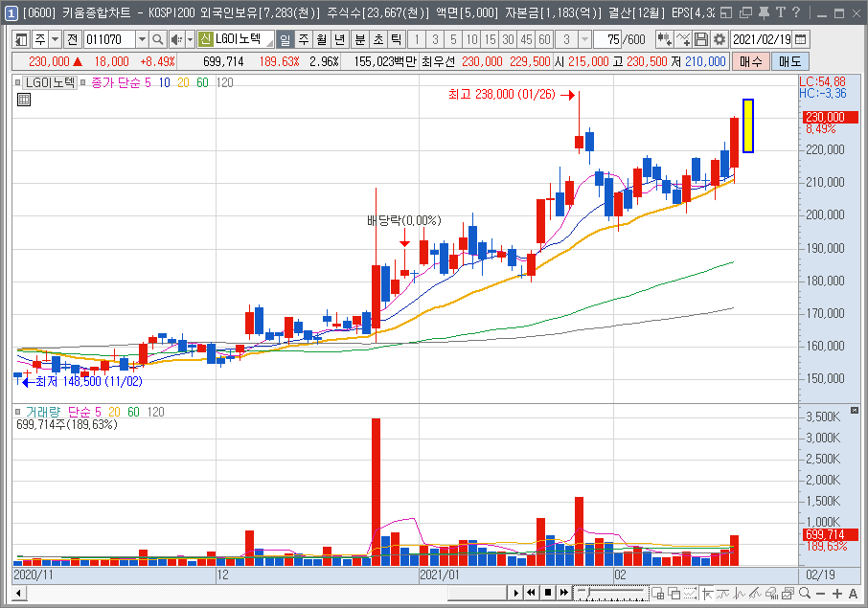Click the title bar window layout icon
The height and width of the screenshot is (608, 868).
coord(727,12)
